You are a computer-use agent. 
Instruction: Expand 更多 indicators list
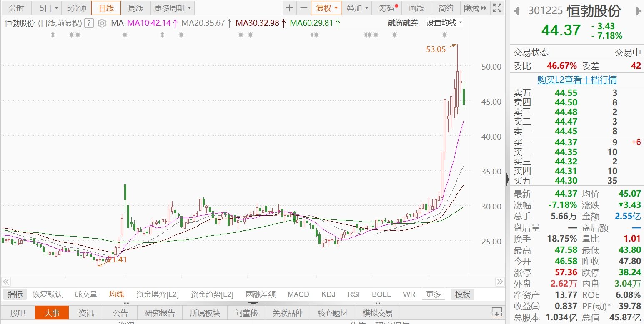pos(433,294)
